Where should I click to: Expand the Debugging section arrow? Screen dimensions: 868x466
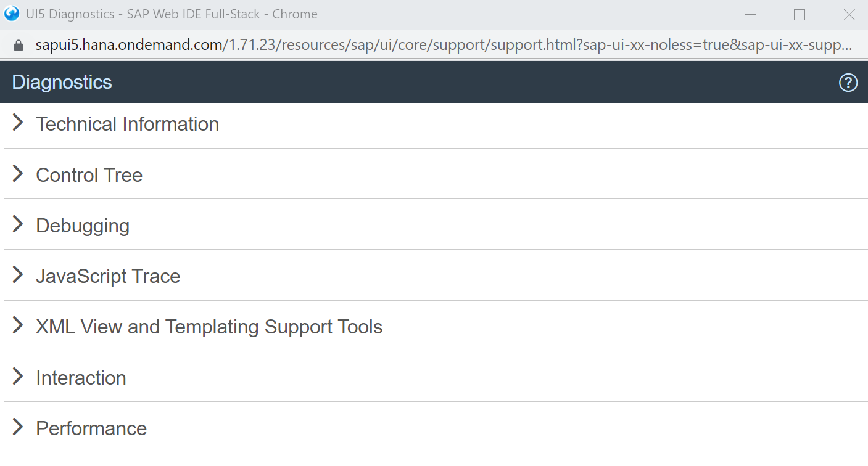coord(18,224)
